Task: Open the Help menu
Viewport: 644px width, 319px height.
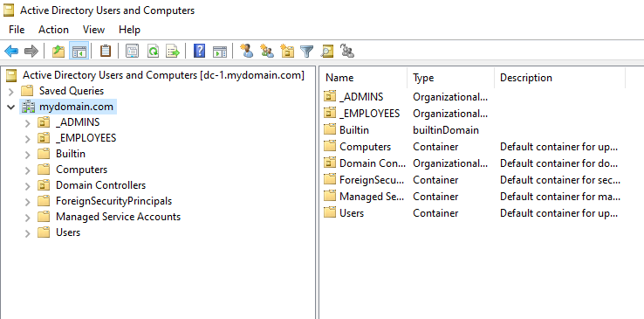Action: [x=129, y=30]
